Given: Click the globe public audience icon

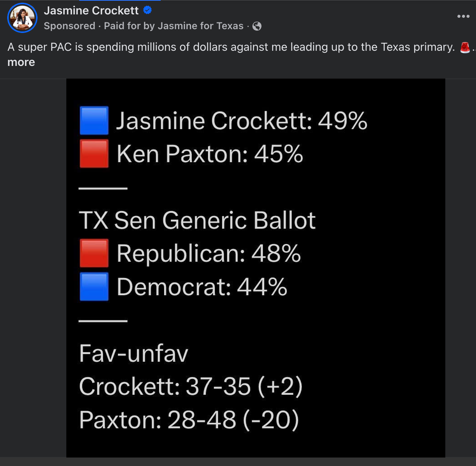Looking at the screenshot, I should pyautogui.click(x=257, y=26).
